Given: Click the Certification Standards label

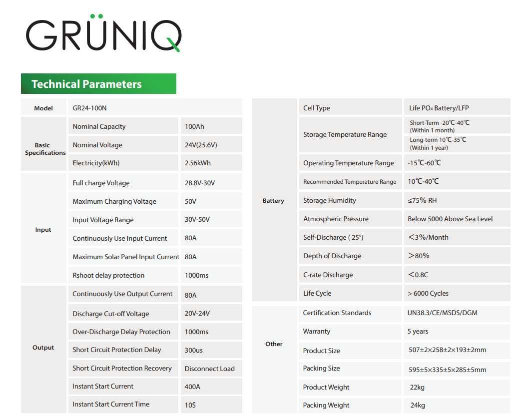Looking at the screenshot, I should point(337,313).
